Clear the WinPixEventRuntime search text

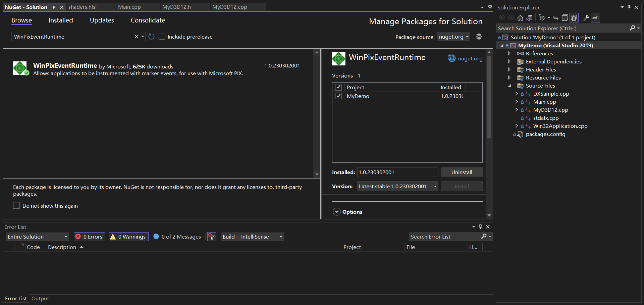(x=137, y=37)
